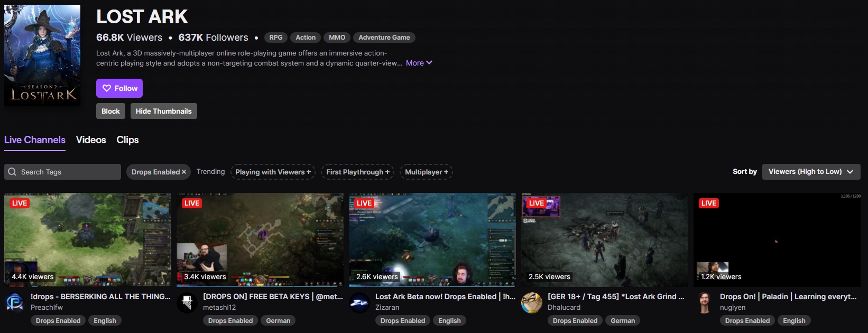
Task: Expand the game description with More
Action: click(x=419, y=63)
